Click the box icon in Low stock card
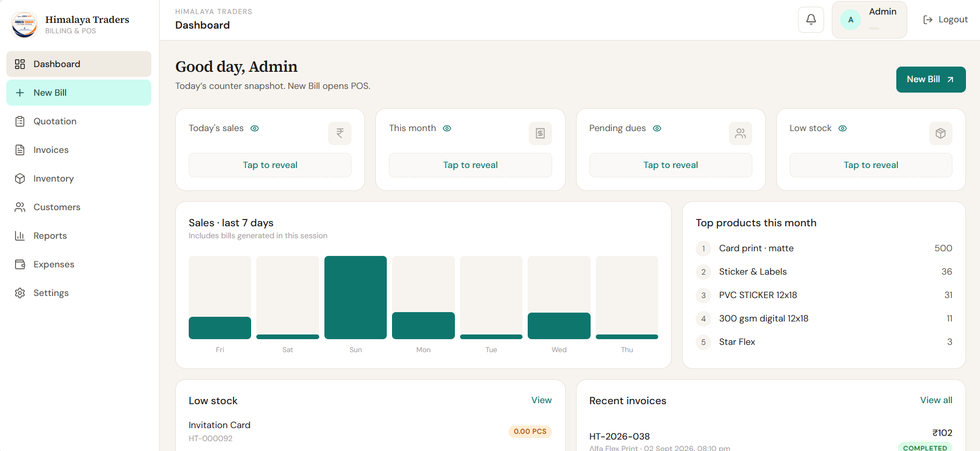The height and width of the screenshot is (451, 980). [x=940, y=133]
